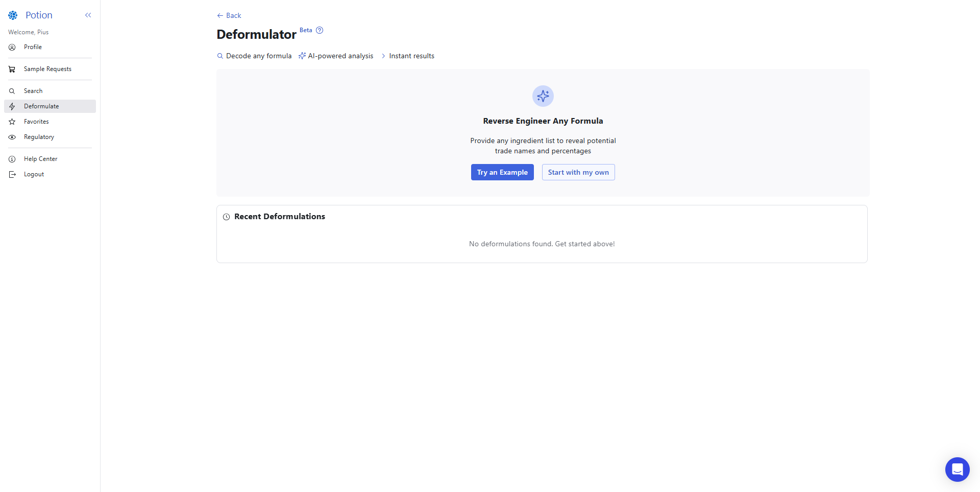
Task: Click the Decode any formula magnifier icon
Action: point(220,56)
